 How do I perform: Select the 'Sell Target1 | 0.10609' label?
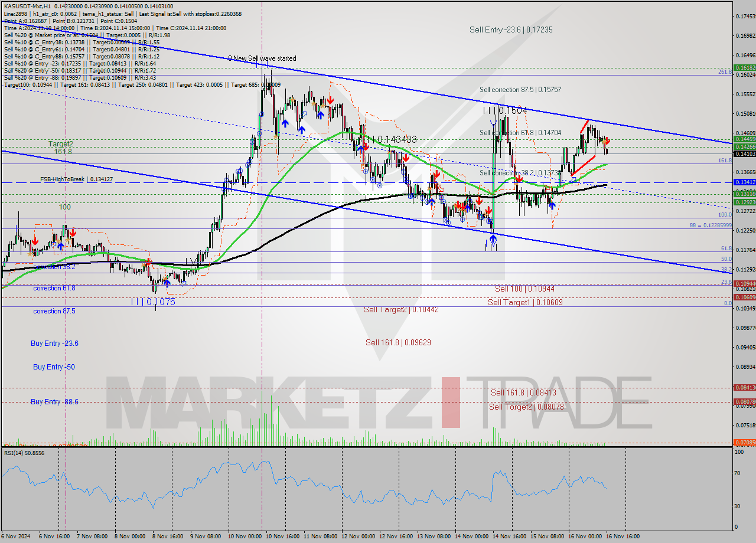525,302
